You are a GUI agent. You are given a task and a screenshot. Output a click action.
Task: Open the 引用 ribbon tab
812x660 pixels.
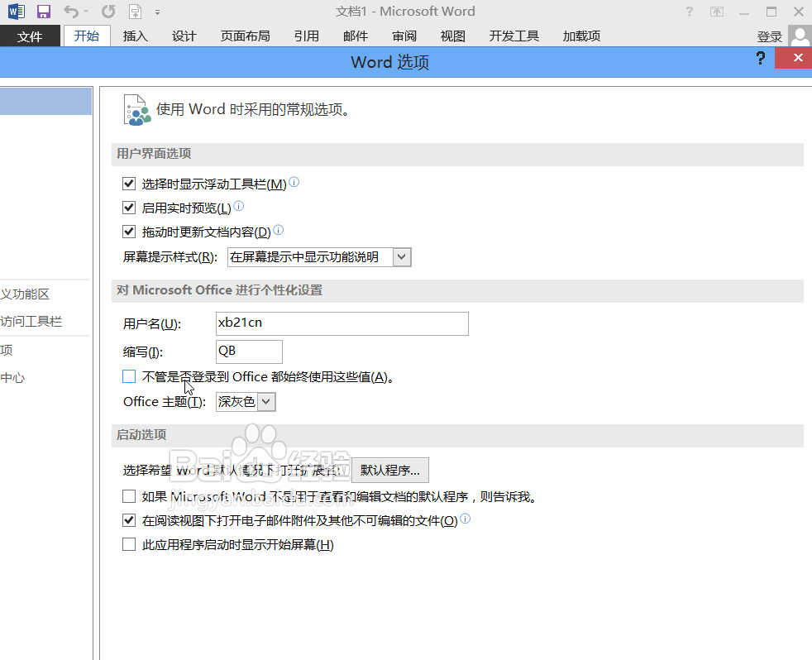click(306, 36)
